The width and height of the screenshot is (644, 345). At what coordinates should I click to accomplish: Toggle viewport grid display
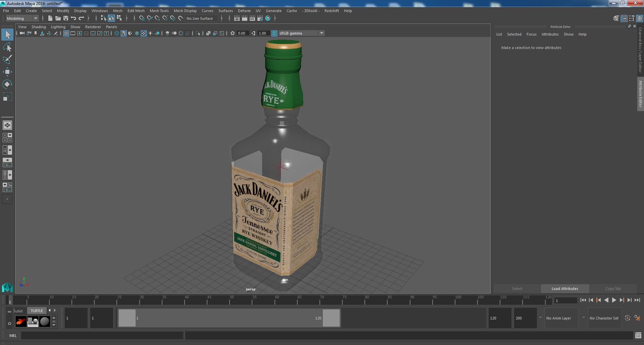click(66, 33)
